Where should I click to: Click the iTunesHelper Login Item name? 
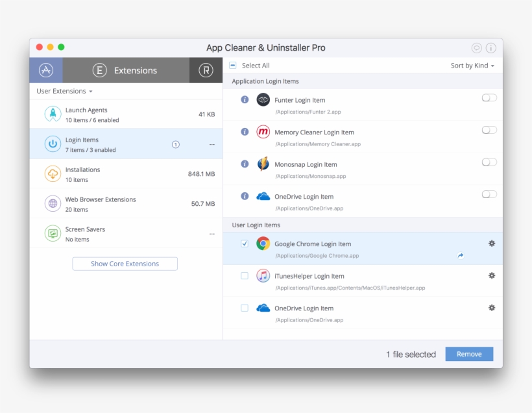[x=309, y=276]
